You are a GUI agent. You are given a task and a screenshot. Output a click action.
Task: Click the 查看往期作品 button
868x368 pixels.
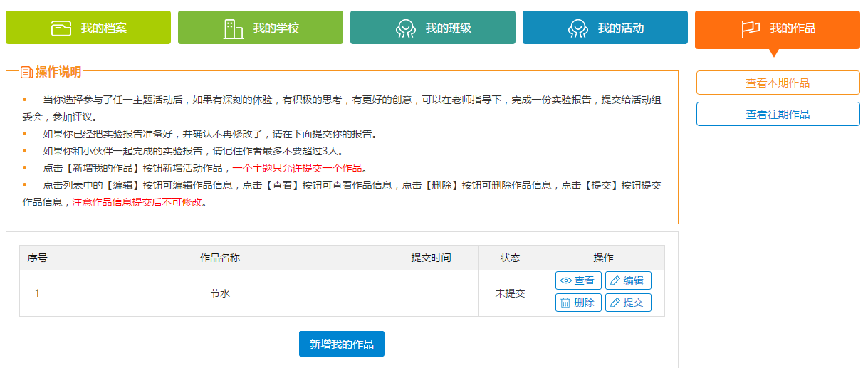click(778, 114)
